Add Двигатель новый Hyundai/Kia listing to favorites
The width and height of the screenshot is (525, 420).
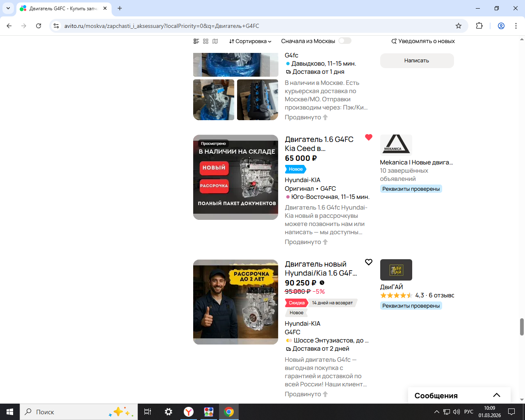(x=369, y=262)
